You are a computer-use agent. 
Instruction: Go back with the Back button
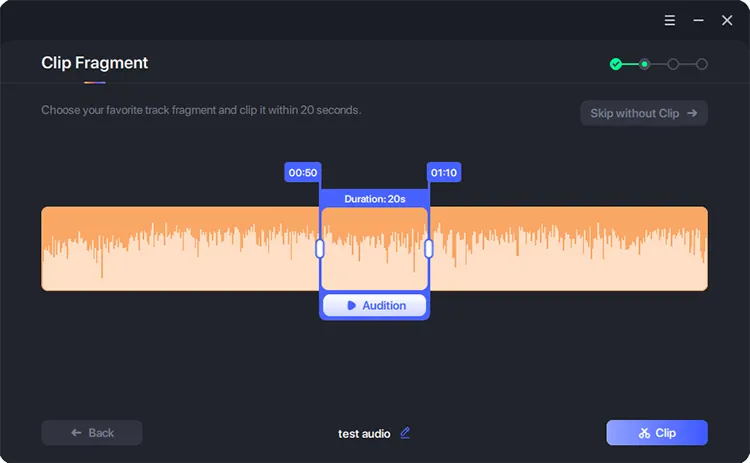[92, 433]
